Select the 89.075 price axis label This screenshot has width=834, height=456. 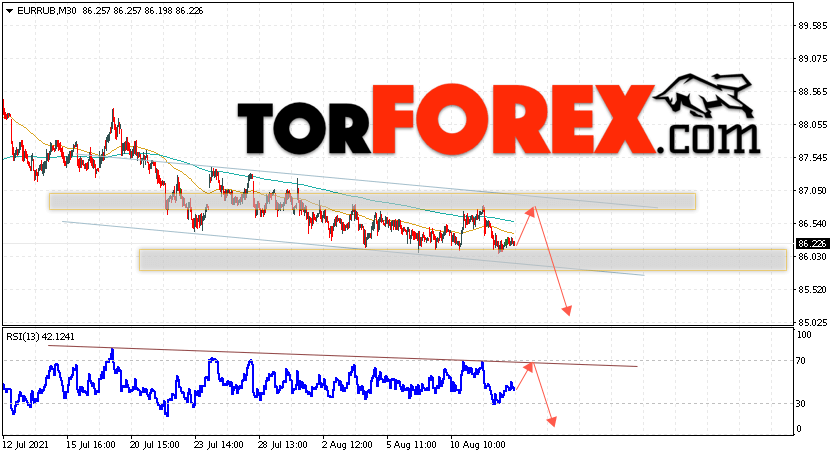coord(813,59)
